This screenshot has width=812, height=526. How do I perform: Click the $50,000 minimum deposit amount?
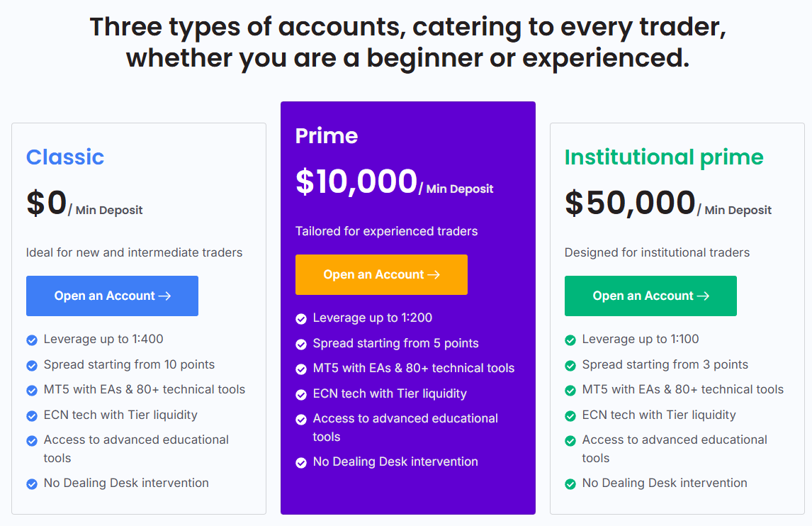click(630, 203)
